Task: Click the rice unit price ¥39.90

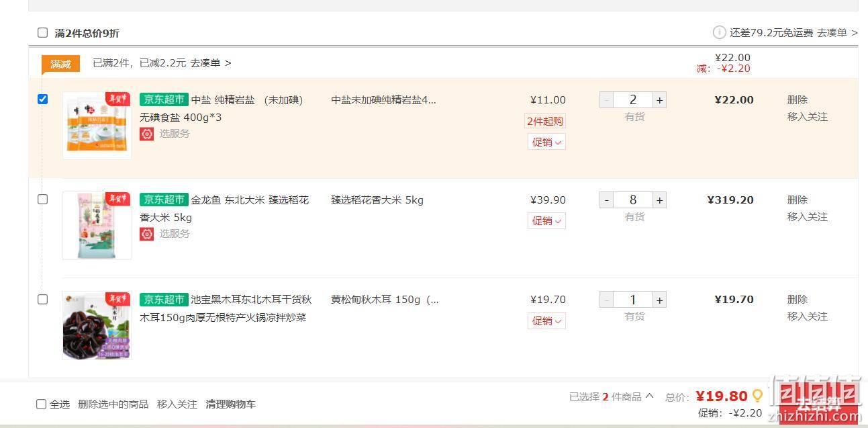Action: coord(548,200)
